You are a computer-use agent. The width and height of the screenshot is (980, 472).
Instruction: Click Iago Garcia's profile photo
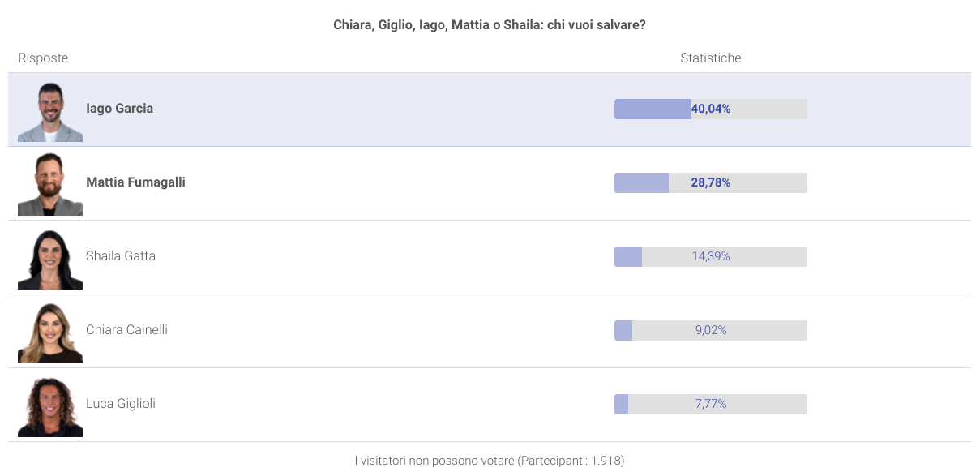point(50,109)
